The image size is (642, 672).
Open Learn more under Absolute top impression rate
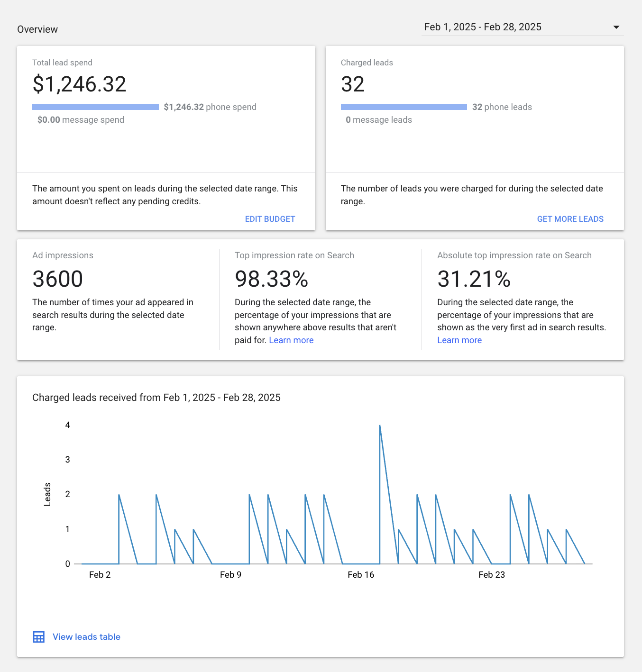[x=459, y=340]
